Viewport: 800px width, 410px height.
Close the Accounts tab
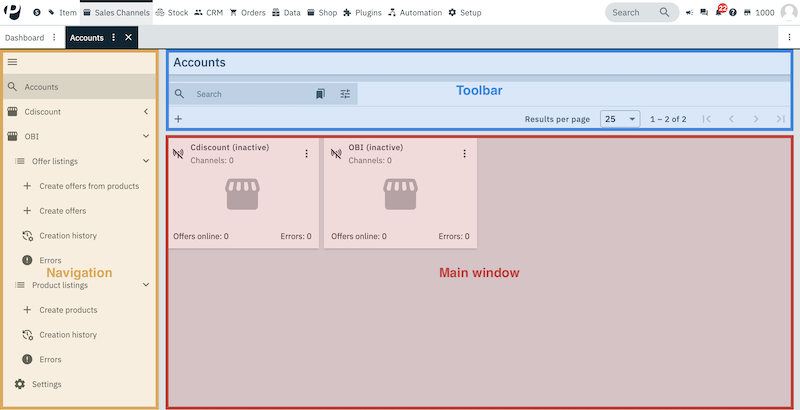click(x=128, y=37)
